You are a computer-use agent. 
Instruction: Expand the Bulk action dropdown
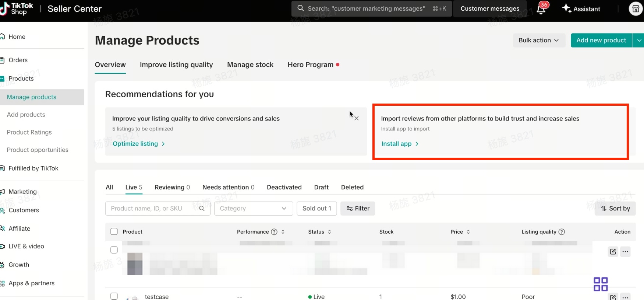point(539,40)
